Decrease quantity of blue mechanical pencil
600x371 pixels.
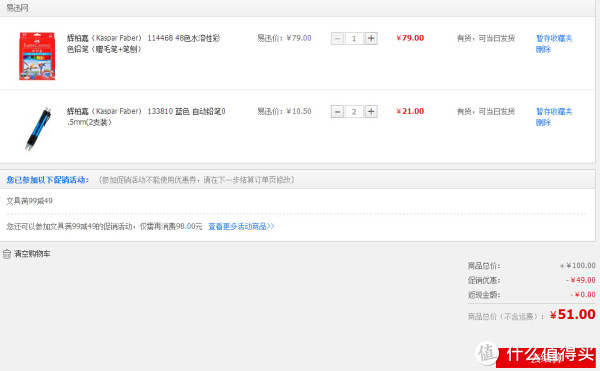pos(337,112)
